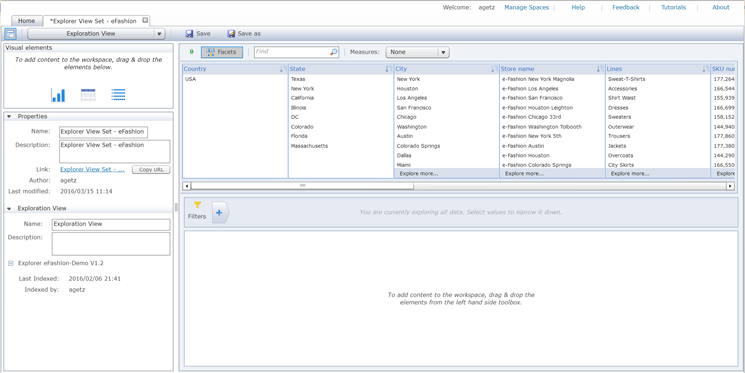Click the Save button label
Image resolution: width=745 pixels, height=373 pixels.
tap(203, 34)
